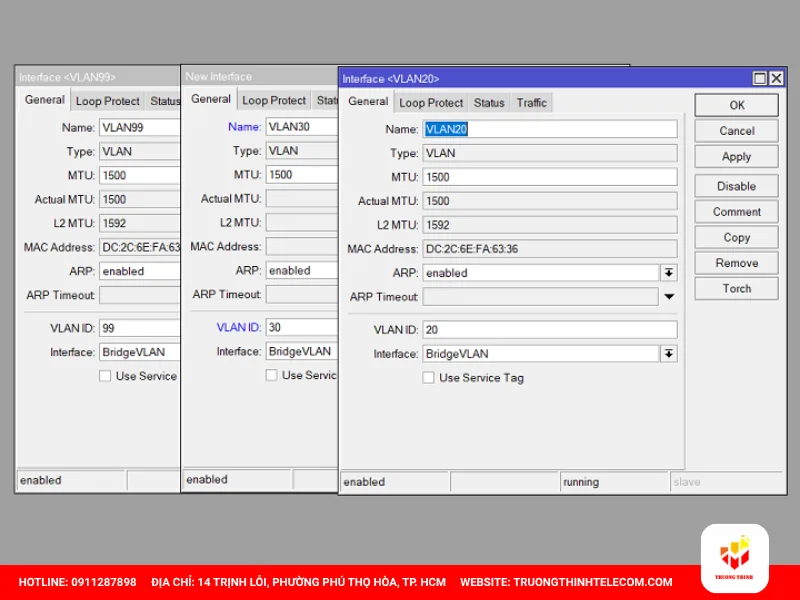Screen dimensions: 800x600
Task: Click Actual MTU value in VLAN20 window
Action: [x=549, y=201]
